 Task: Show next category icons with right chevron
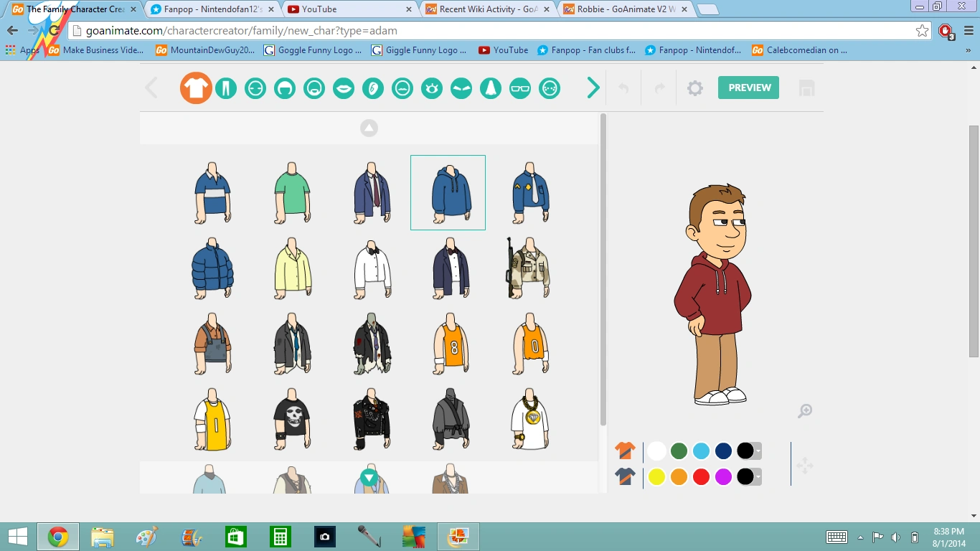593,88
